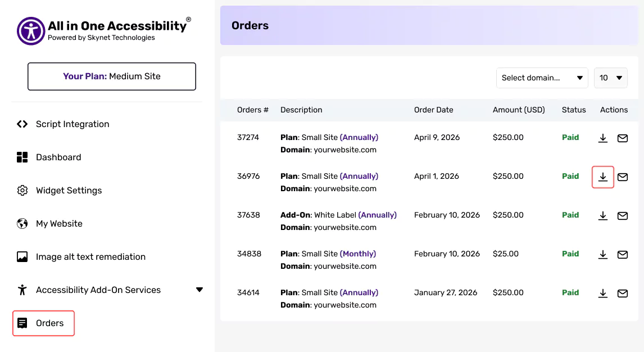The width and height of the screenshot is (644, 352).
Task: Click Paid status for order 34614
Action: [570, 292]
